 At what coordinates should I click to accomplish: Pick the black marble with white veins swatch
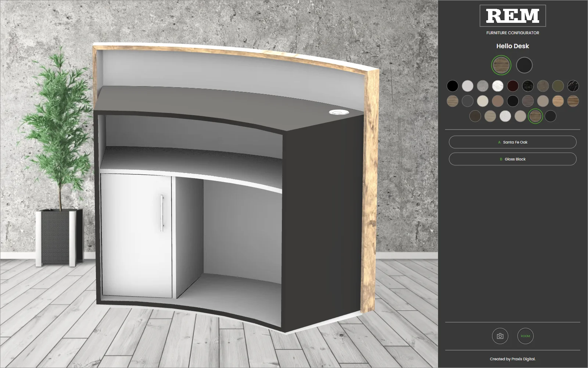click(573, 86)
